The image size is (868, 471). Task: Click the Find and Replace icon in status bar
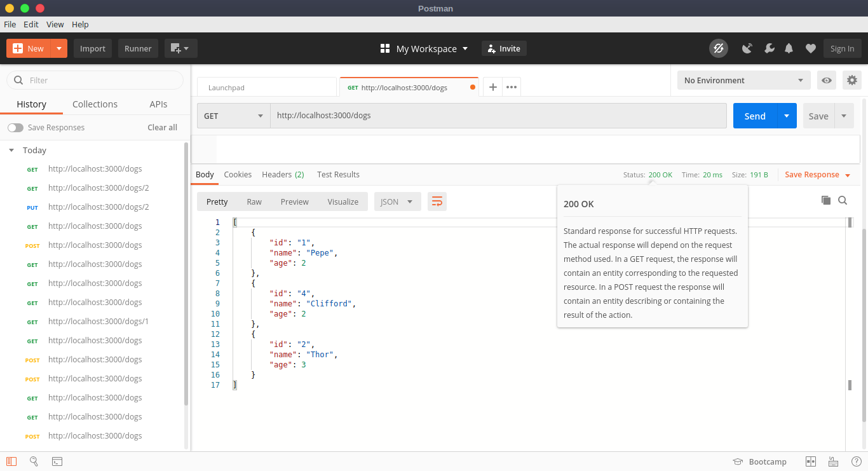tap(34, 461)
